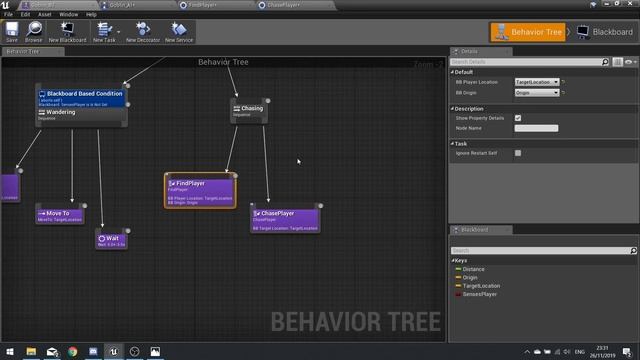Click the Unreal Engine taskbar icon
The height and width of the screenshot is (360, 640).
pyautogui.click(x=114, y=351)
